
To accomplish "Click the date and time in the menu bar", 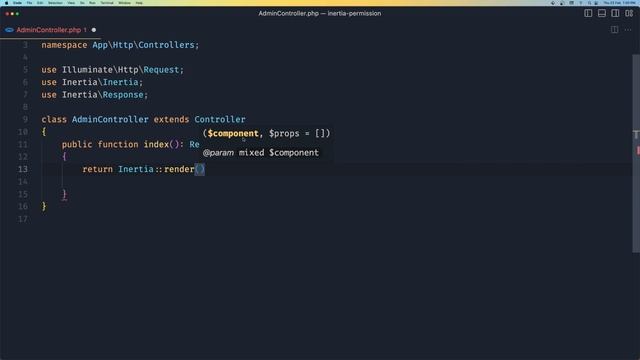I will 620,3.
